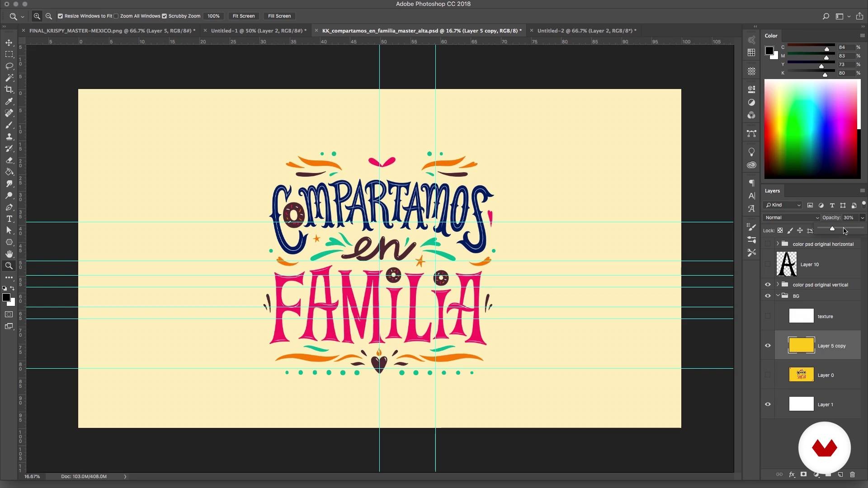The height and width of the screenshot is (488, 868).
Task: Pick a color from the spectrum ramp
Action: 812,129
